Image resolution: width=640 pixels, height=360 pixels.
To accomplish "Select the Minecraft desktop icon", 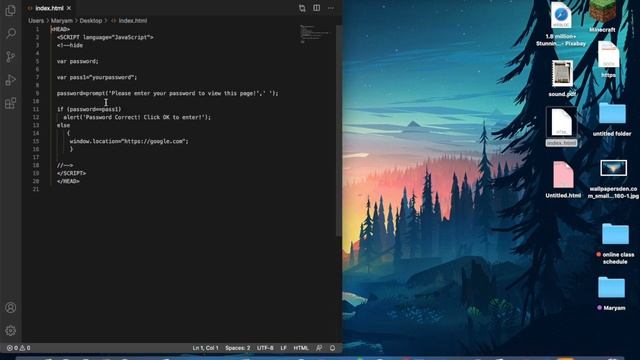I will tap(602, 16).
